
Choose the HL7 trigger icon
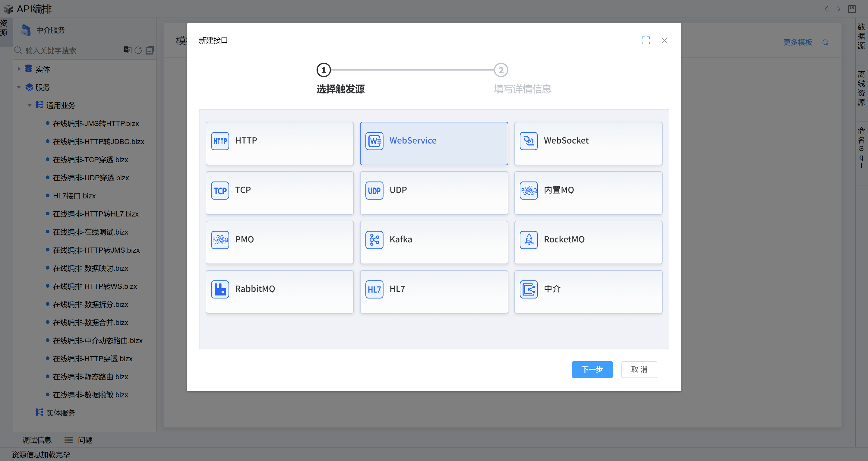[374, 289]
